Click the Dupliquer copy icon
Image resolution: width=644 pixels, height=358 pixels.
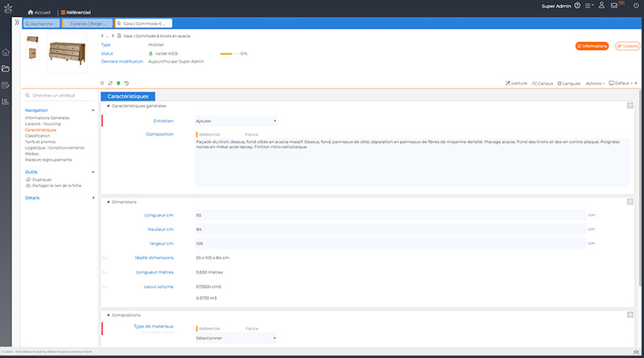[x=28, y=179]
